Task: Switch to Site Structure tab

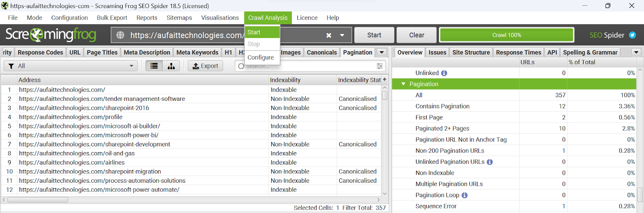Action: (471, 52)
